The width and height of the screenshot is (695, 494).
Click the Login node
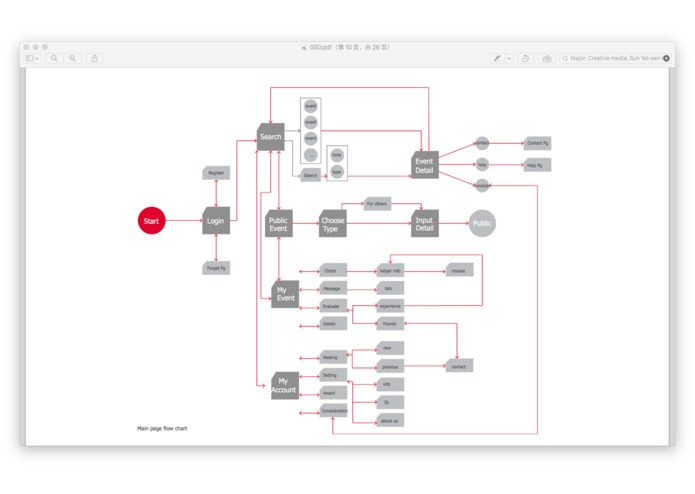(216, 220)
